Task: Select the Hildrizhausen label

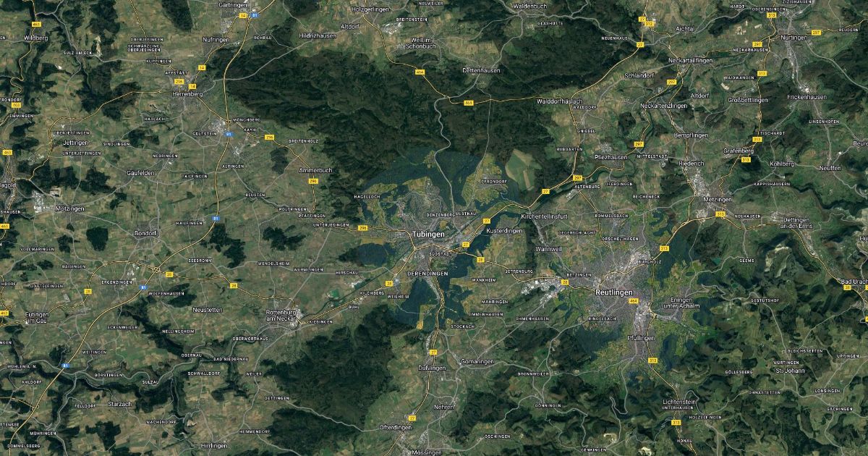Action: 318,35
